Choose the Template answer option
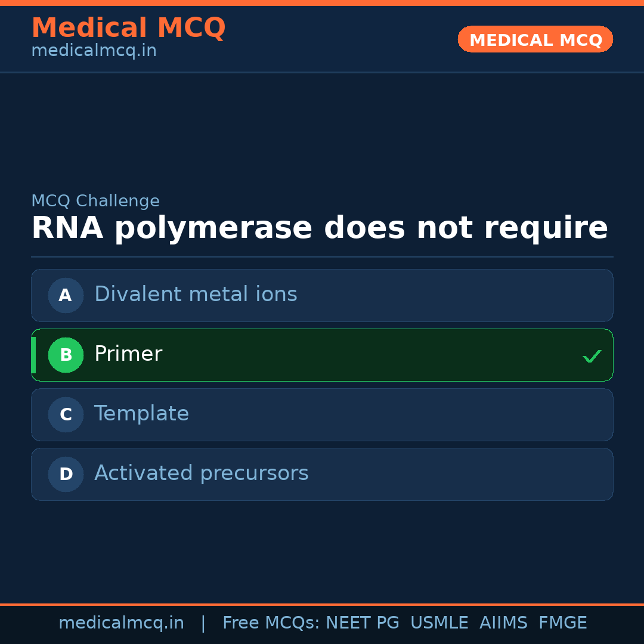Screen dimensions: 644x644 coord(141,414)
